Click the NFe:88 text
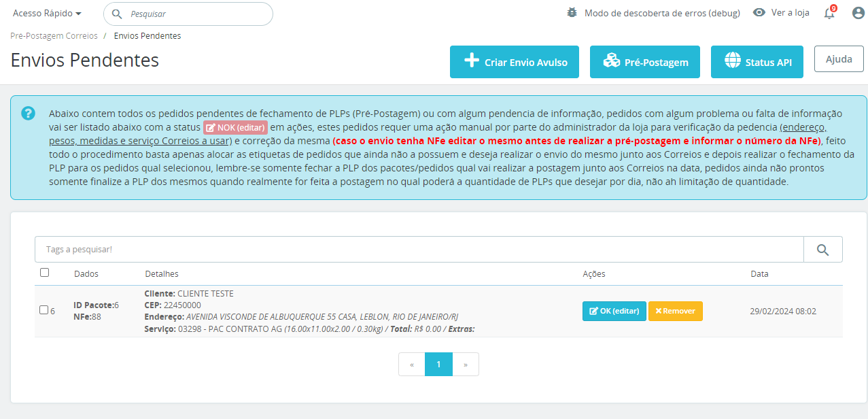 pyautogui.click(x=87, y=317)
